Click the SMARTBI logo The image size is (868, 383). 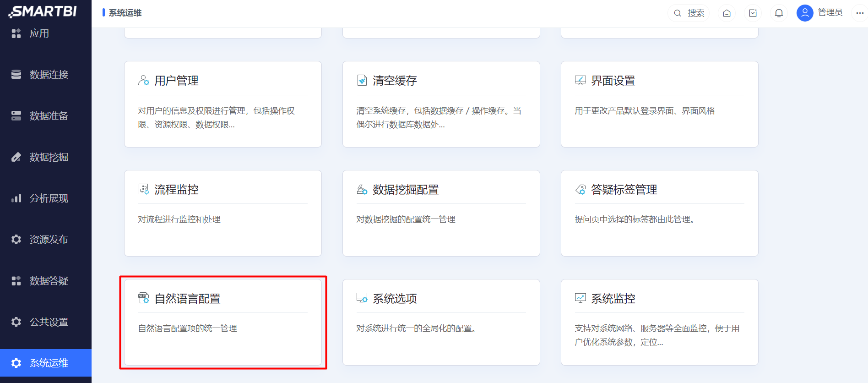coord(43,11)
